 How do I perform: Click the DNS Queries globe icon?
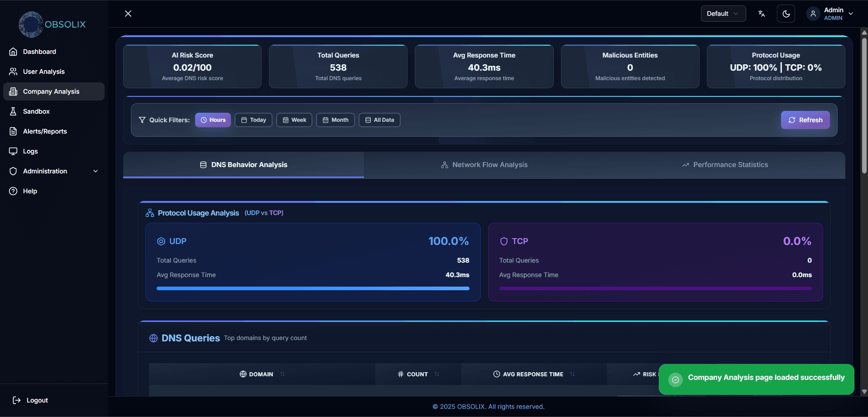(x=153, y=338)
